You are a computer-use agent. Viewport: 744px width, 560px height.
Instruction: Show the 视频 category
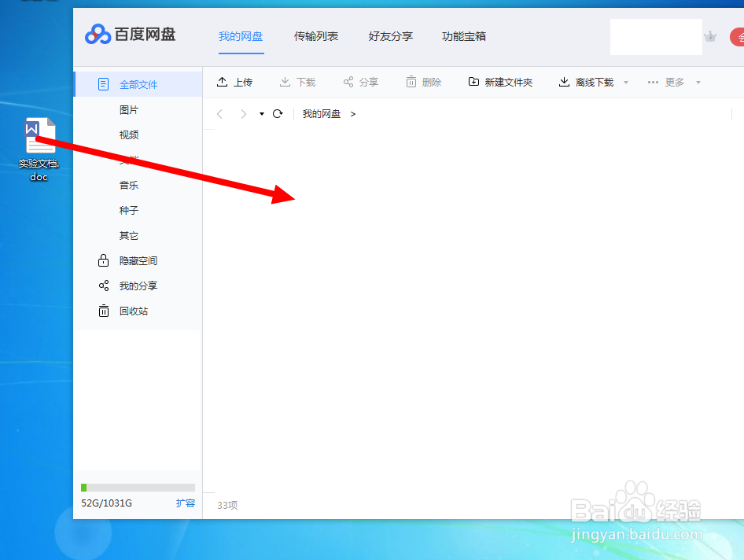click(129, 135)
